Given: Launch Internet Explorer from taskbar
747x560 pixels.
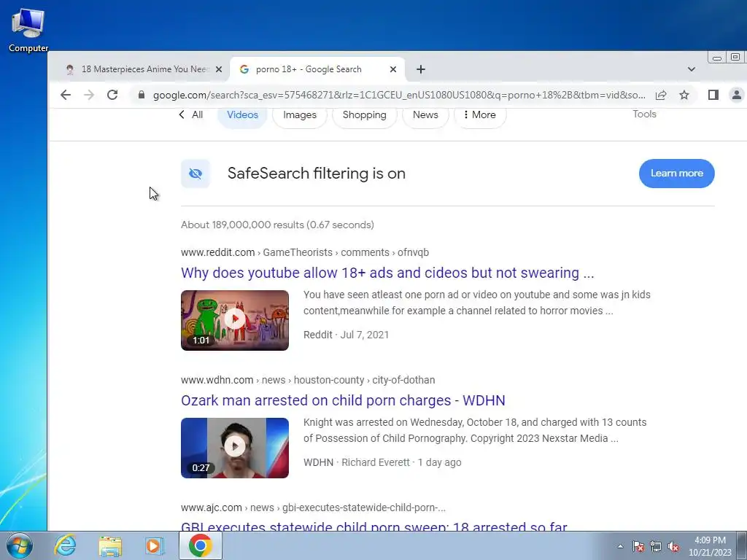Looking at the screenshot, I should (65, 545).
